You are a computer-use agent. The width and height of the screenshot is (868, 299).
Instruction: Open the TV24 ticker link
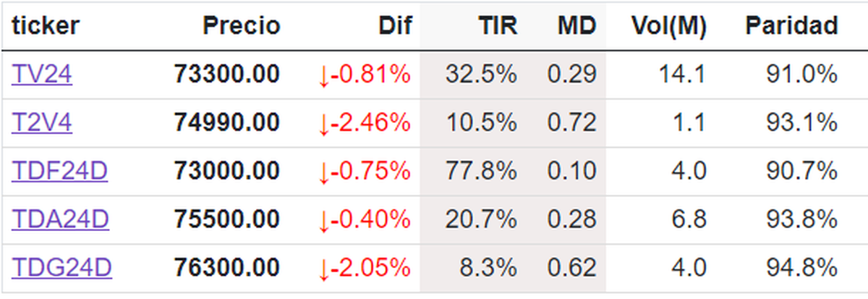point(41,75)
